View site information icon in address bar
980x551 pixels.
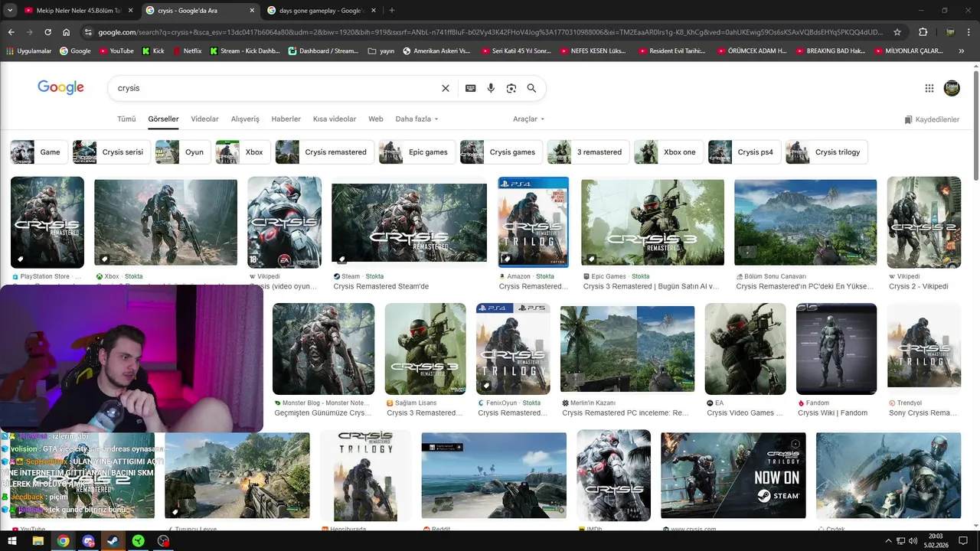tap(89, 32)
